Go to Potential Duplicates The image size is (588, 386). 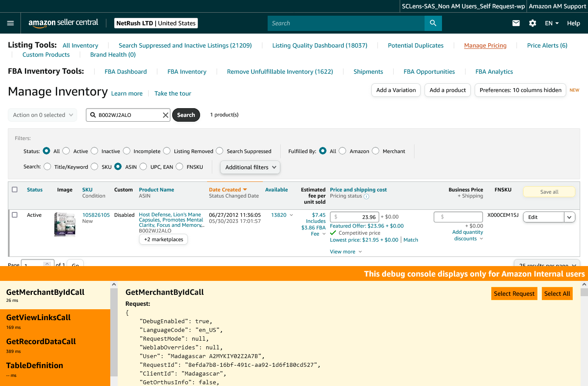coord(416,45)
